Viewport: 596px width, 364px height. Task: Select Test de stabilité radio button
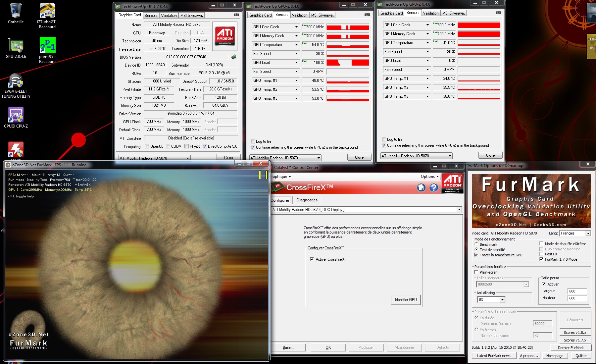click(x=476, y=249)
